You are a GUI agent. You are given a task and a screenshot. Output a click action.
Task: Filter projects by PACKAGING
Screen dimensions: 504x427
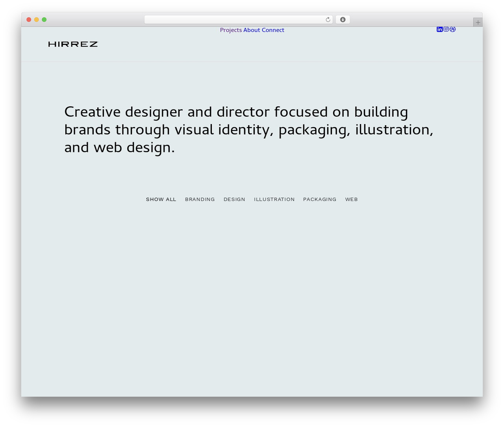(320, 199)
